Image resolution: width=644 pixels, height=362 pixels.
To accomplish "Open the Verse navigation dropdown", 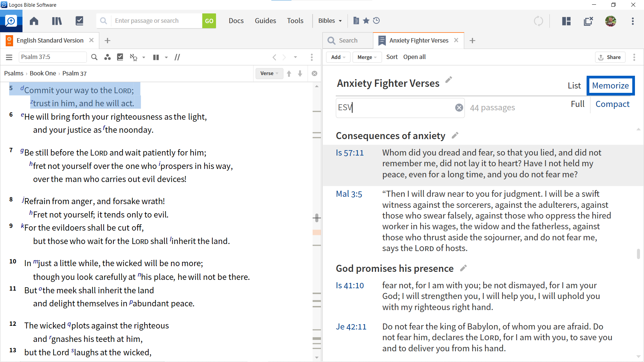I will pos(269,73).
